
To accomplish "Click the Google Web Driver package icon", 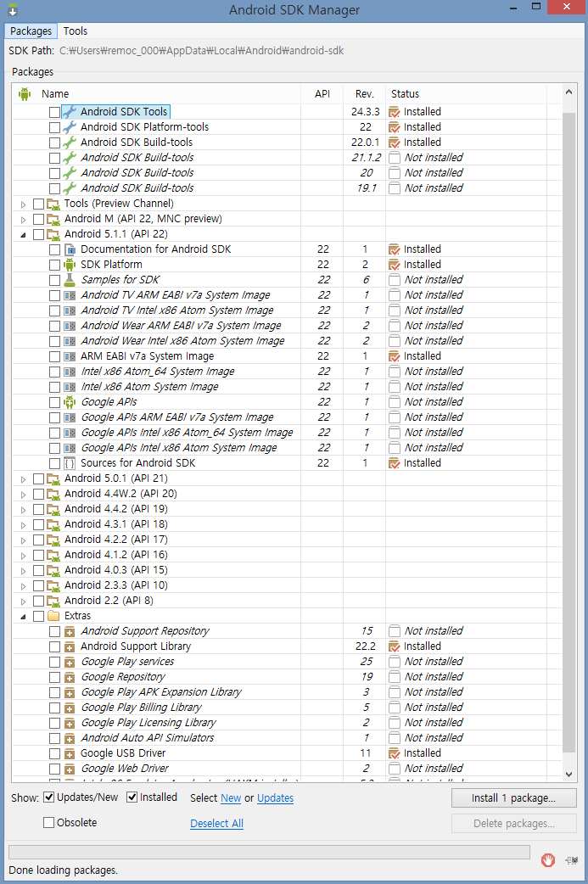I will 70,769.
